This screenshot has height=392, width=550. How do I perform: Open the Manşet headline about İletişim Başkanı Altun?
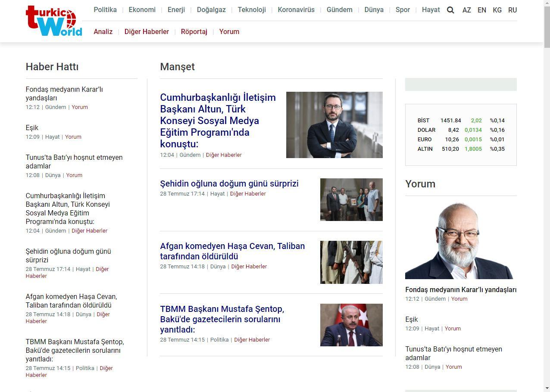[x=218, y=120]
